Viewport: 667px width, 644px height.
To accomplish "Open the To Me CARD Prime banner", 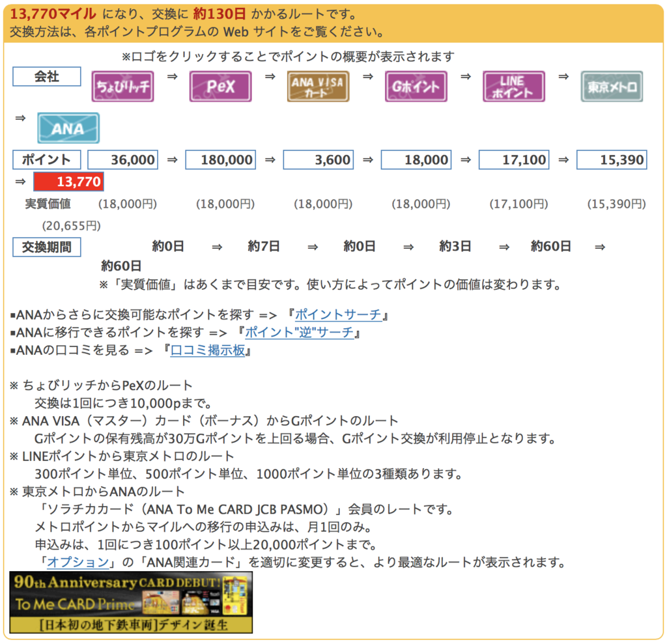I will [131, 602].
